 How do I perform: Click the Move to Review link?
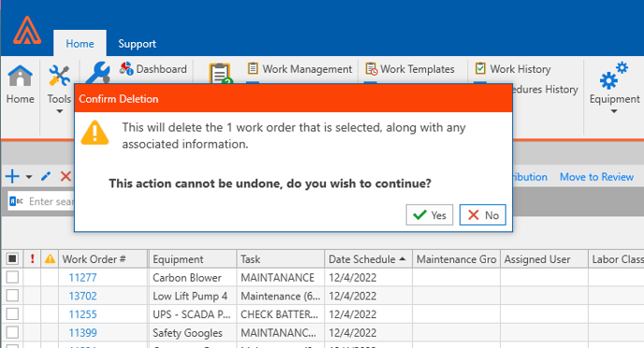click(597, 177)
